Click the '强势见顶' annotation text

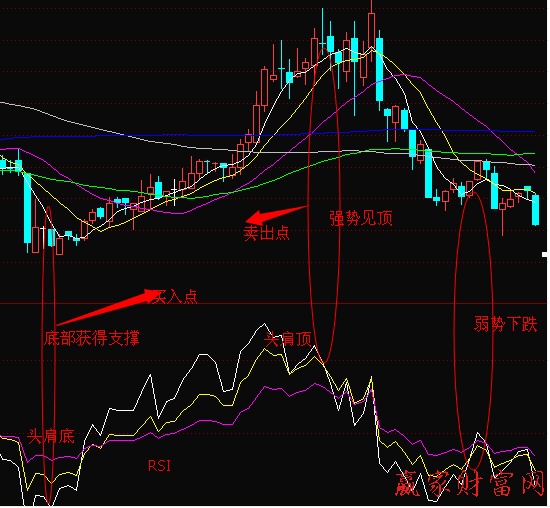361,218
